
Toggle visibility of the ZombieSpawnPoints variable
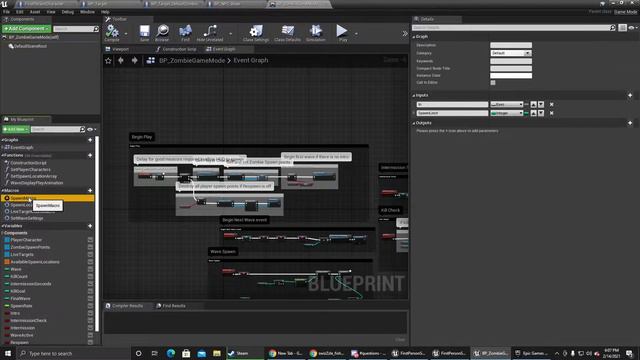[x=90, y=247]
